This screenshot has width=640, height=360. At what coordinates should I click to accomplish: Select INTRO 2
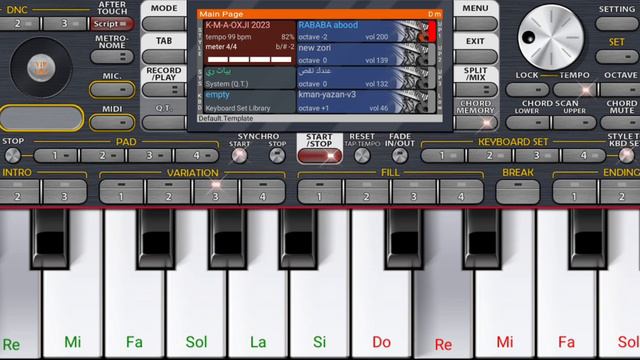coord(19,191)
